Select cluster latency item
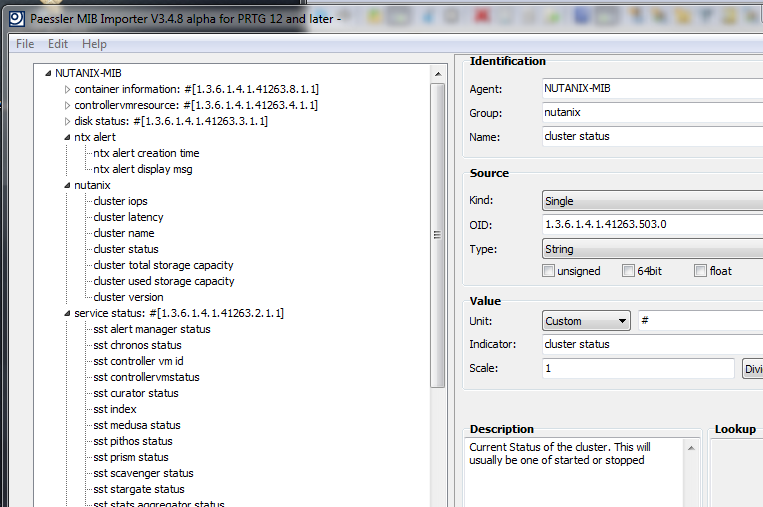This screenshot has width=763, height=507. click(128, 217)
